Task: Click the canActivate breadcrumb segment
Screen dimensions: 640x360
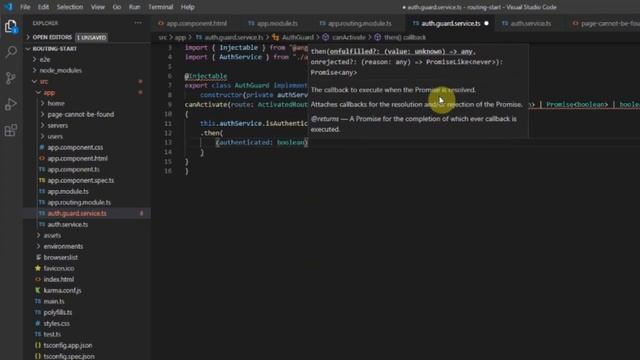Action: coord(348,38)
